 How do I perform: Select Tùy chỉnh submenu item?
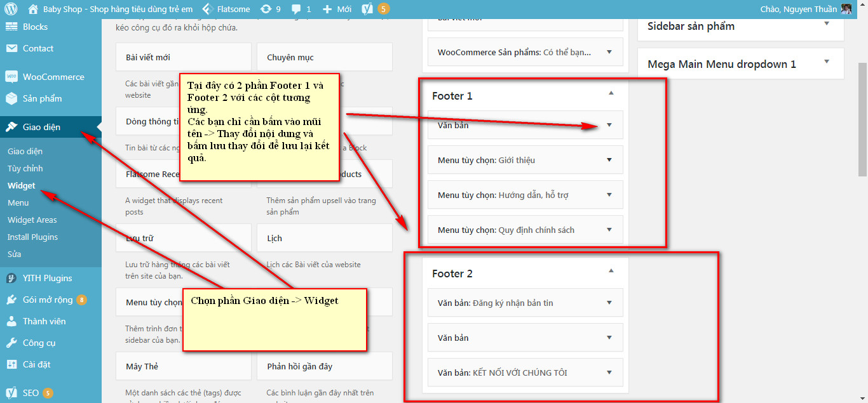(25, 168)
